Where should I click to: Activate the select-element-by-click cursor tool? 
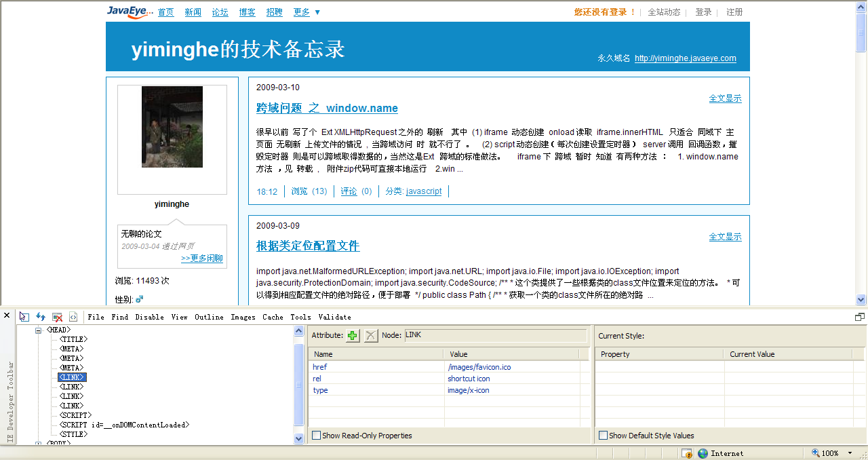(24, 317)
